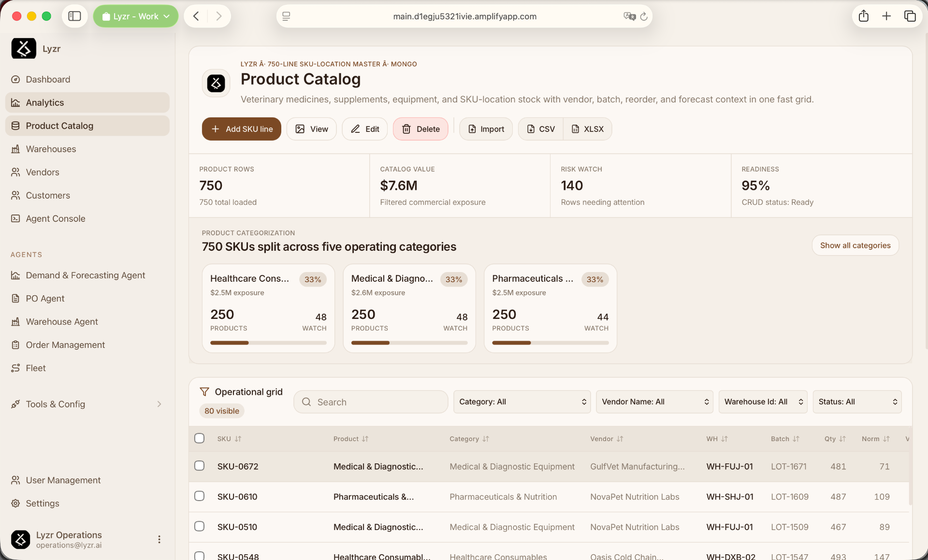Screen dimensions: 928x560
Task: Click the Operational grid filter icon
Action: tap(204, 391)
